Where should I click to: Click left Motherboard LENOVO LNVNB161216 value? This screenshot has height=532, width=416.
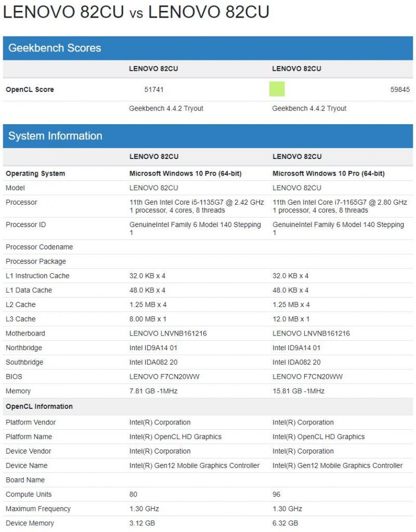click(168, 334)
